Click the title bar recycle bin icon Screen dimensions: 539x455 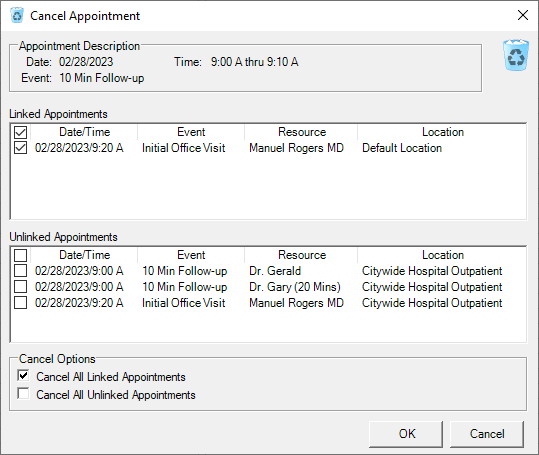pos(16,15)
